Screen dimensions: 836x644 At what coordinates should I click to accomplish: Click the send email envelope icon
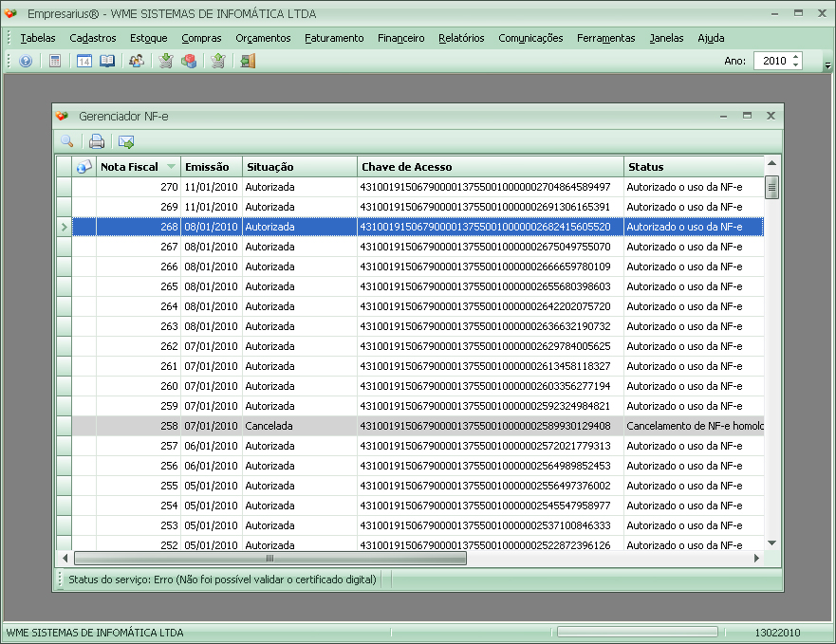(125, 141)
